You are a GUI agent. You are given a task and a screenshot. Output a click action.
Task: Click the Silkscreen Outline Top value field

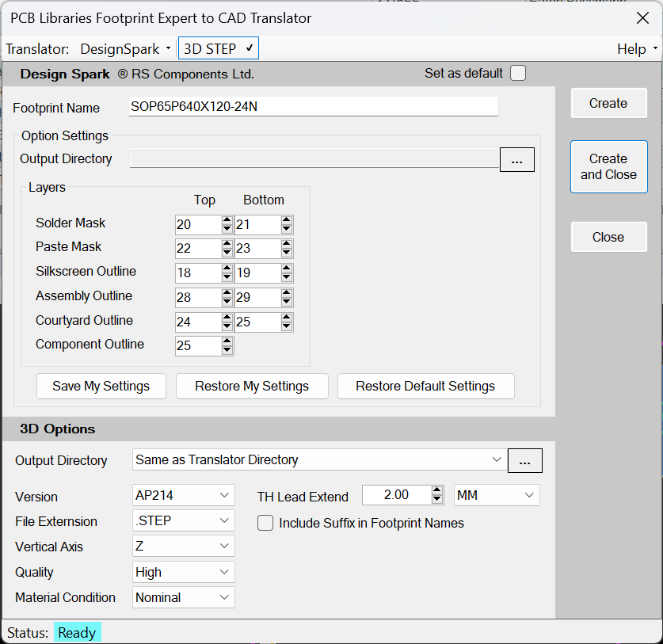pyautogui.click(x=198, y=272)
